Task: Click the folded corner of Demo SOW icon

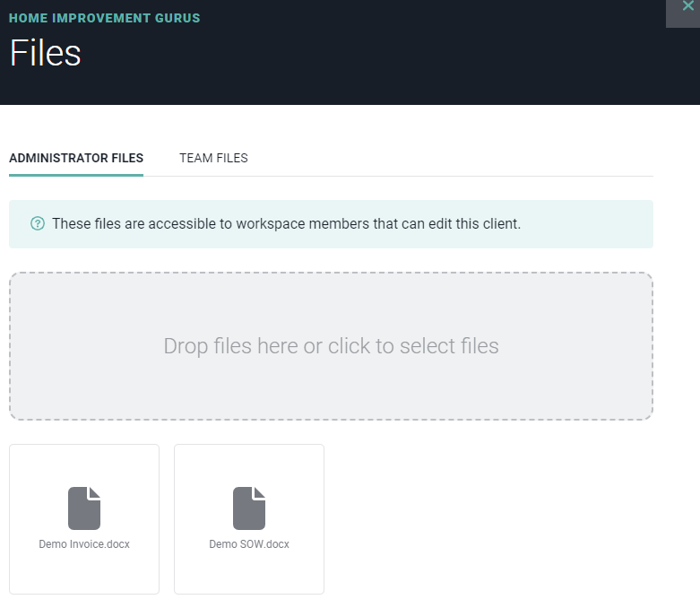Action: (260, 492)
